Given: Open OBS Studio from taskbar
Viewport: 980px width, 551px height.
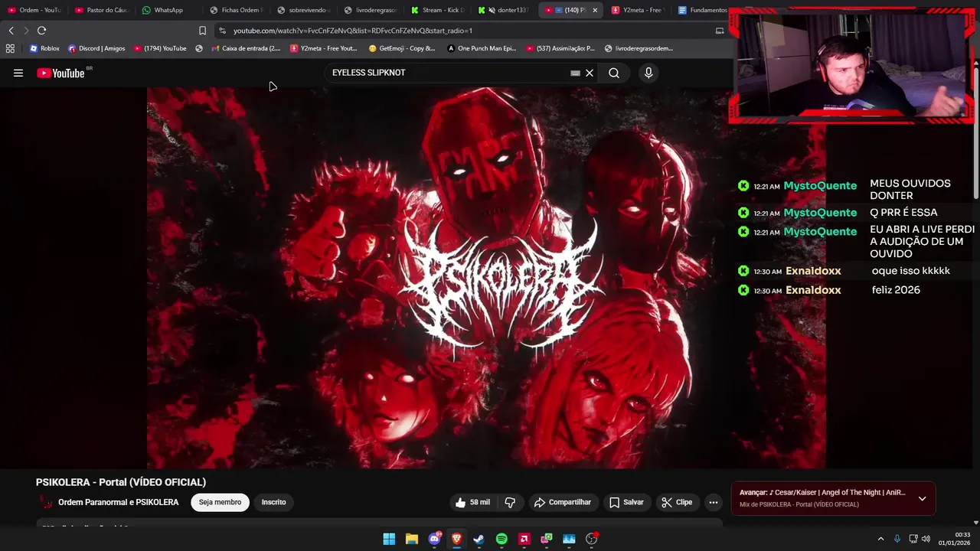Looking at the screenshot, I should point(591,539).
